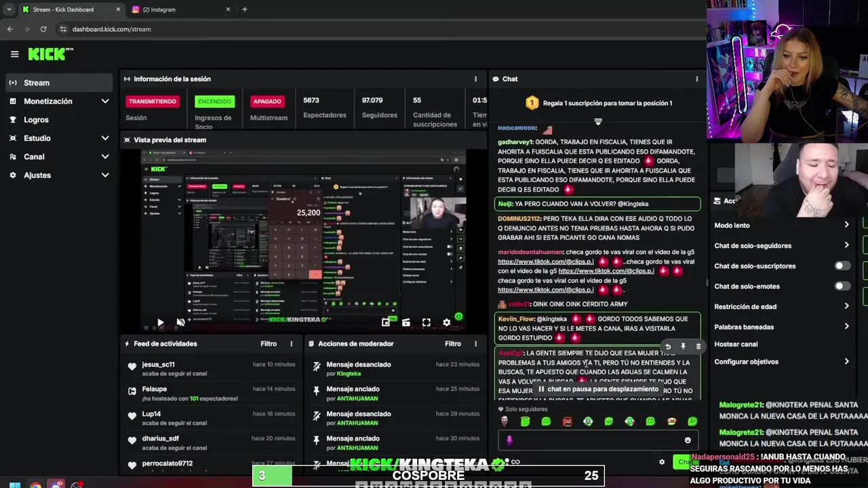Open Filtro in Acciones de moderador

[452, 344]
